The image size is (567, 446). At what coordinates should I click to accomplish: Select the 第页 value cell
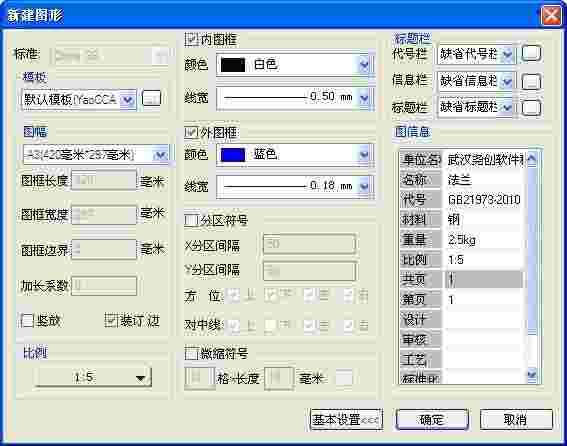[485, 299]
